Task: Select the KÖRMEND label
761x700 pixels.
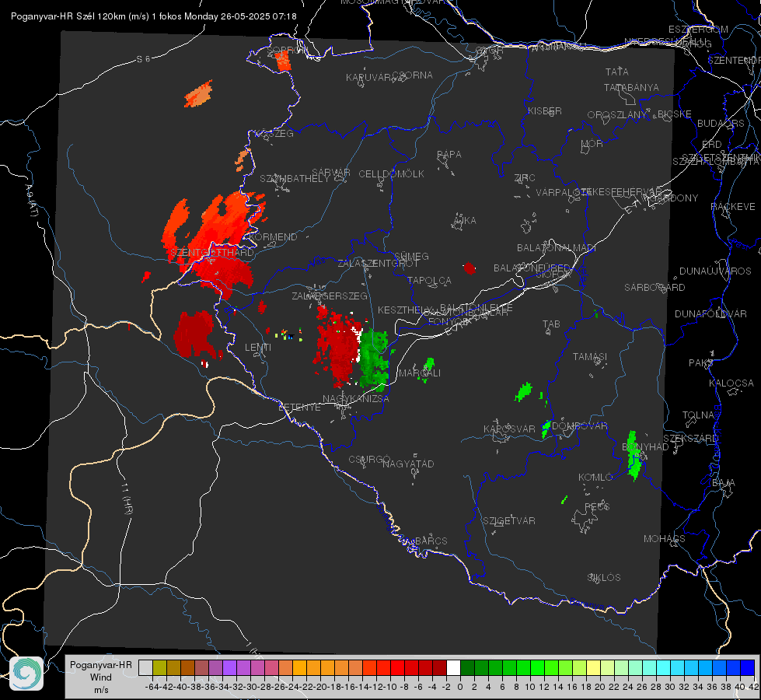Action: 272,237
